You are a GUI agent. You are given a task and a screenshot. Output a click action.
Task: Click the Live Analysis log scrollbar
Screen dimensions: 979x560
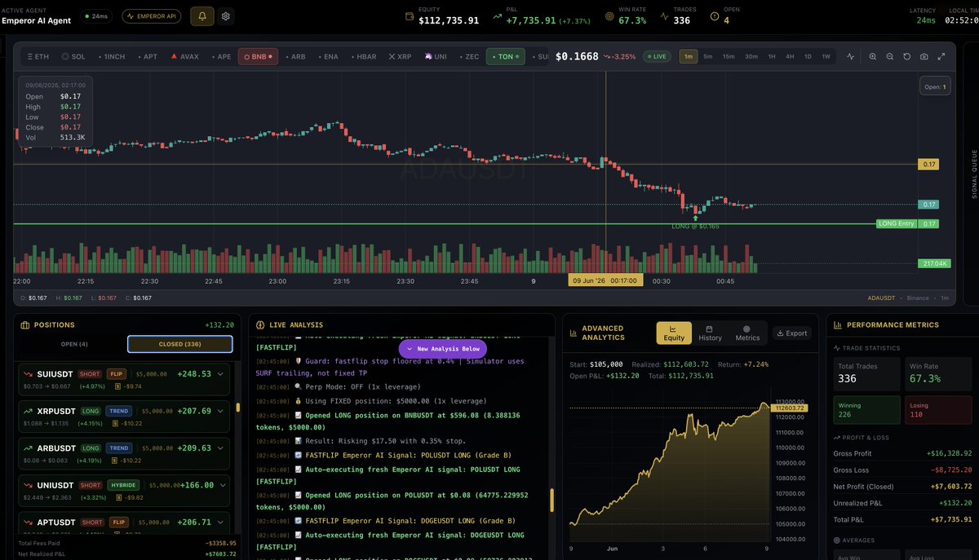coord(553,500)
